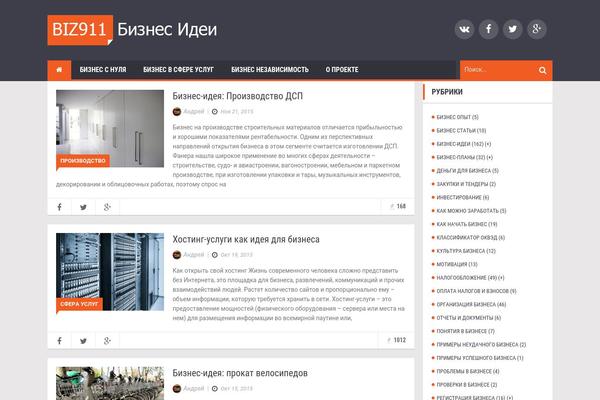Open the ИНВЕСТИРОВАНИЕ category

coord(463,198)
